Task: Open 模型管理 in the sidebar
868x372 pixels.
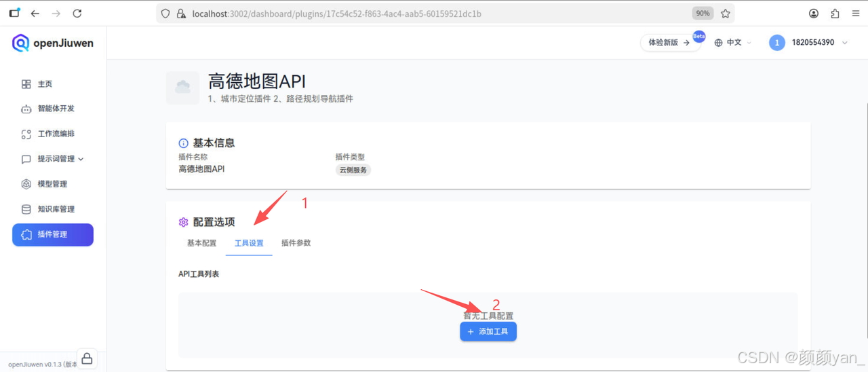Action: tap(53, 184)
